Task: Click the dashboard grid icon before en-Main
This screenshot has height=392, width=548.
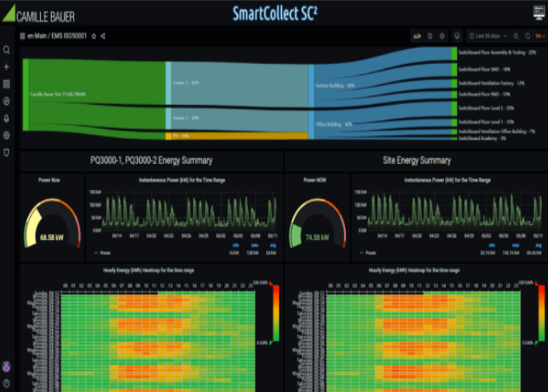Action: [x=22, y=36]
